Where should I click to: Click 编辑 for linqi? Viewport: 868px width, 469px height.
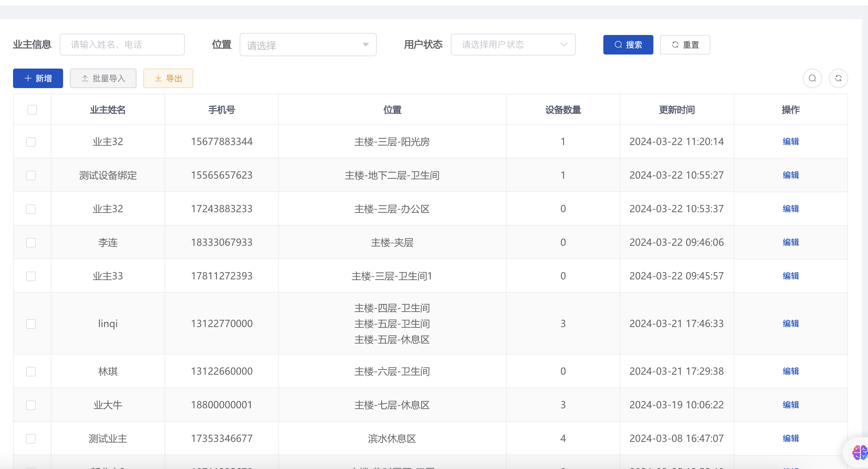791,324
